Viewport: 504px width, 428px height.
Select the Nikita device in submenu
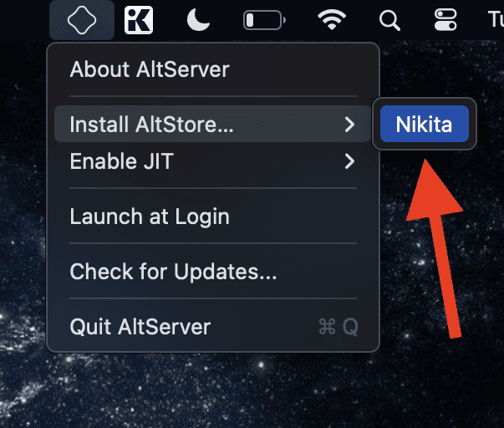click(x=424, y=125)
